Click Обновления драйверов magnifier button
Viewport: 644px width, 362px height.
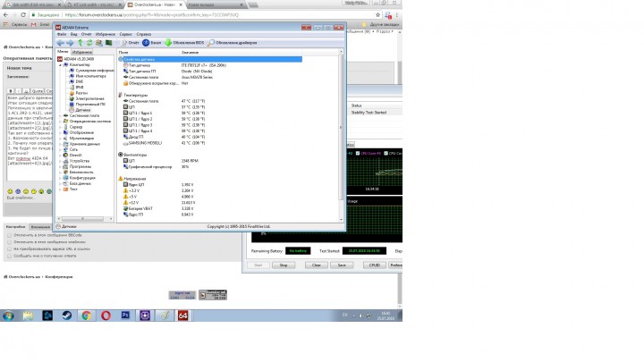[x=233, y=43]
